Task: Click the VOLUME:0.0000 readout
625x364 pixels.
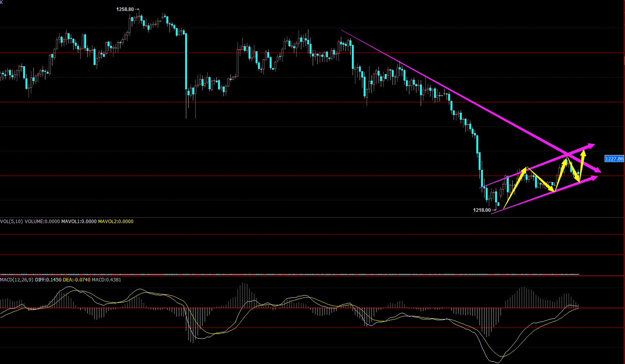Action: pos(42,222)
